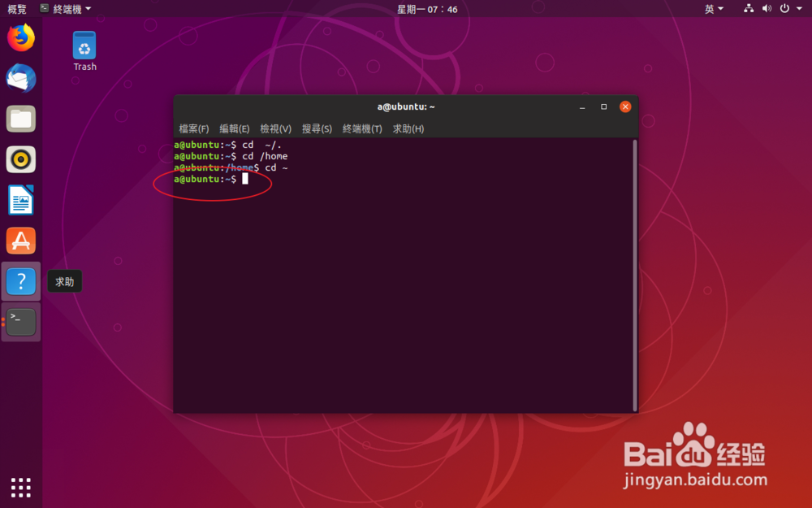Open the 概覽 activities overview
This screenshot has width=812, height=508.
click(16, 9)
